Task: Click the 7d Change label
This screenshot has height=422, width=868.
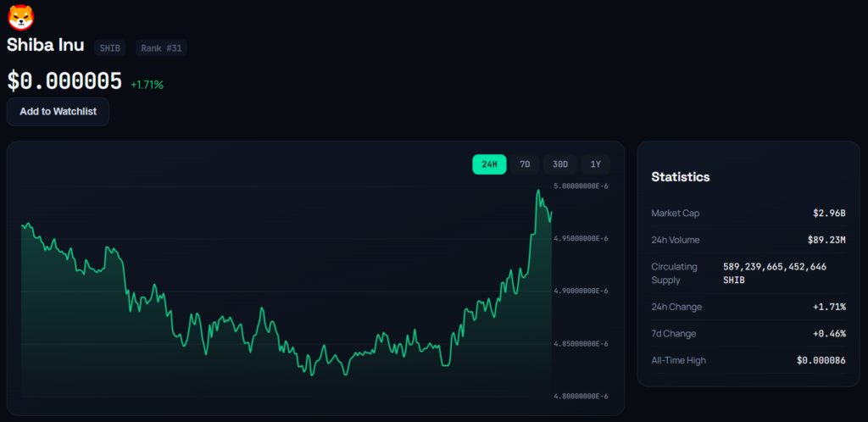Action: click(x=674, y=334)
